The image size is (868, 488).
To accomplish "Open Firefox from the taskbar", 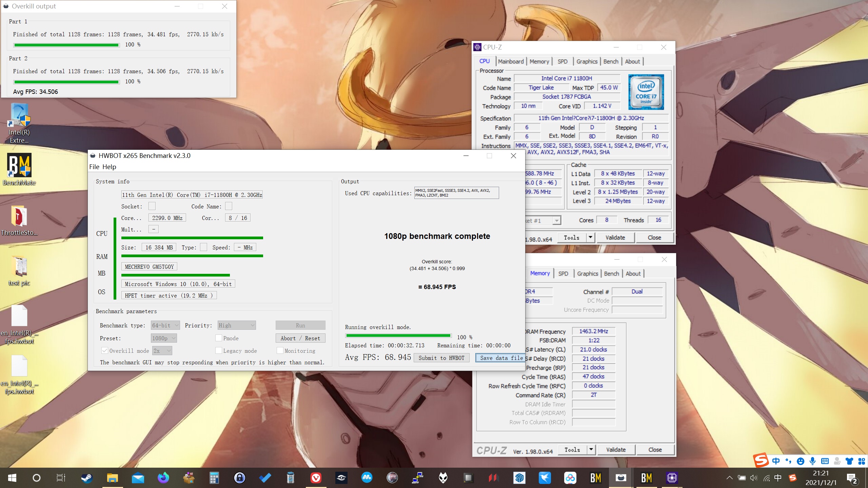I will (163, 478).
